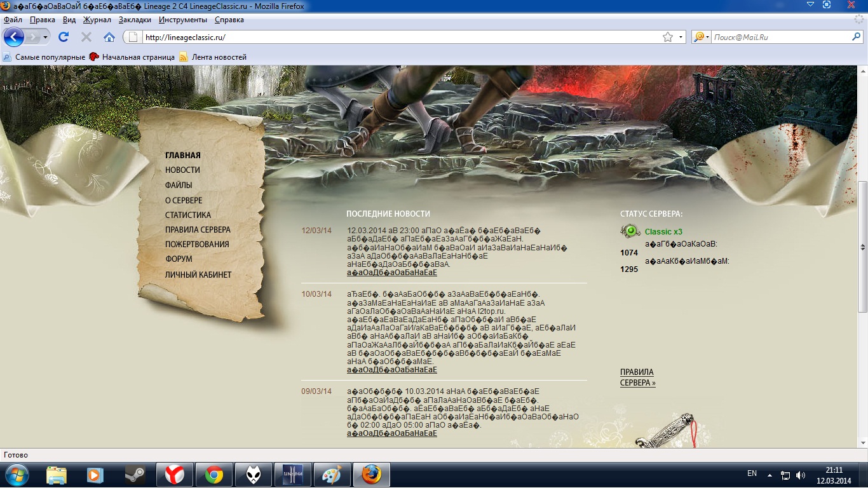Click the scrollbar down arrow
The height and width of the screenshot is (488, 868).
pyautogui.click(x=862, y=443)
